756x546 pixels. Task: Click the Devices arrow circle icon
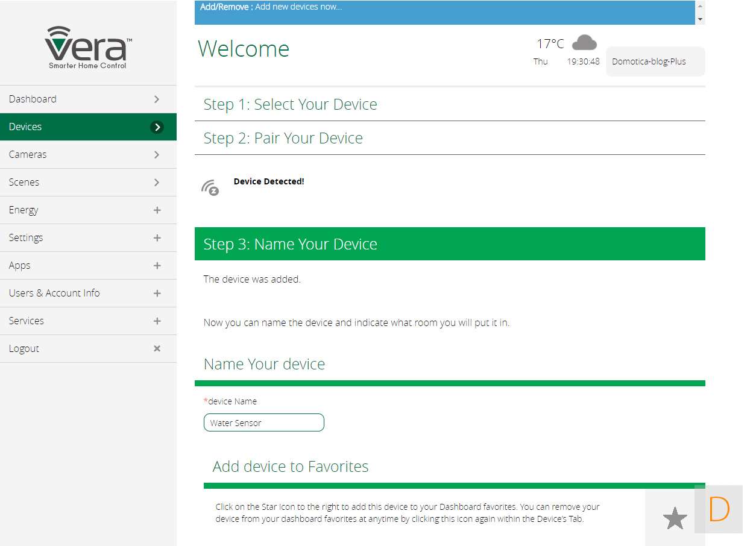(x=157, y=127)
